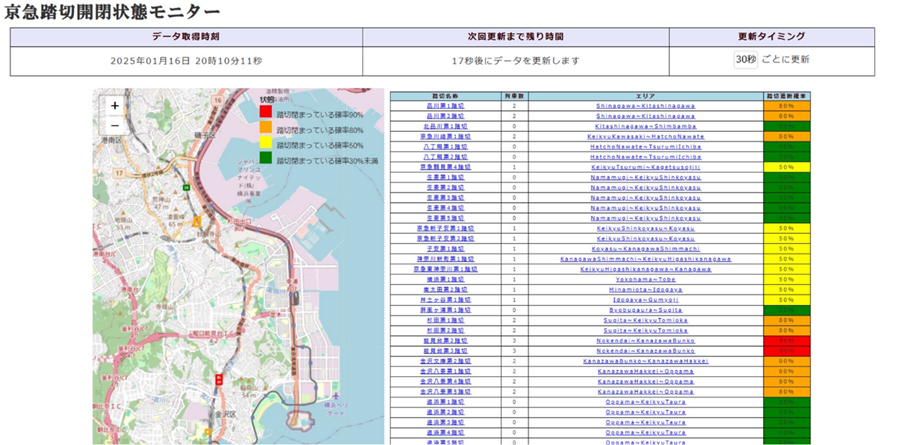Image resolution: width=900 pixels, height=445 pixels.
Task: Zoom out on the map
Action: (115, 125)
